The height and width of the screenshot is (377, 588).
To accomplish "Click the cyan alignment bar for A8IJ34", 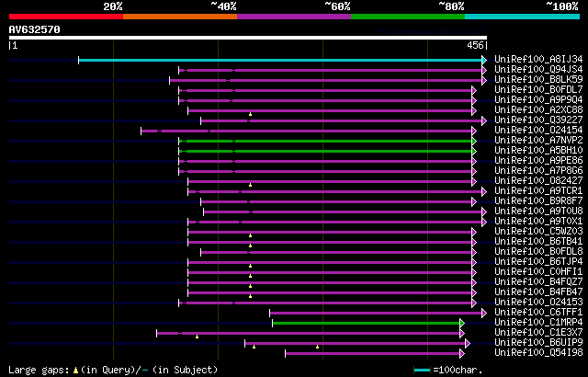I will point(280,60).
